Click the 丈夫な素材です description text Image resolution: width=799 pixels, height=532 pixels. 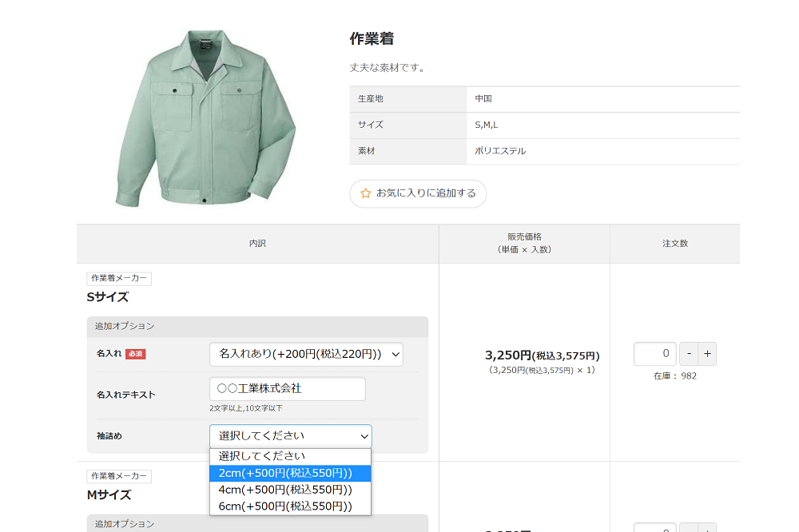(x=388, y=68)
